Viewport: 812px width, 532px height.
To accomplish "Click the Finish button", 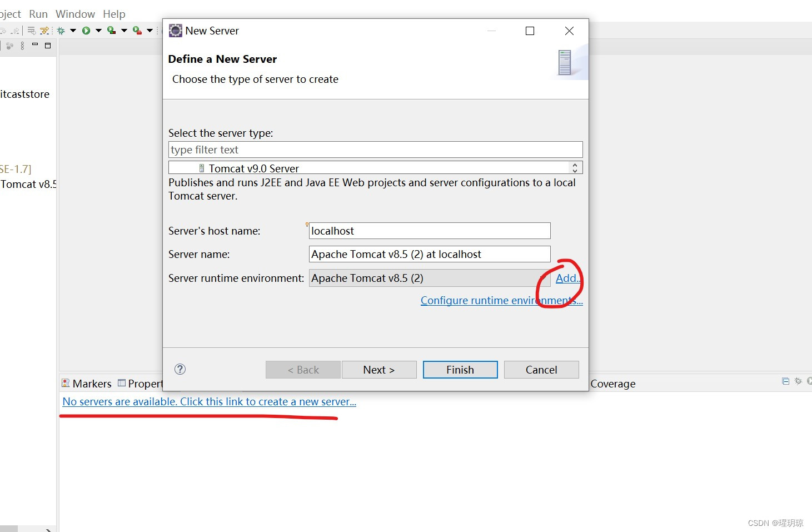I will [x=460, y=370].
